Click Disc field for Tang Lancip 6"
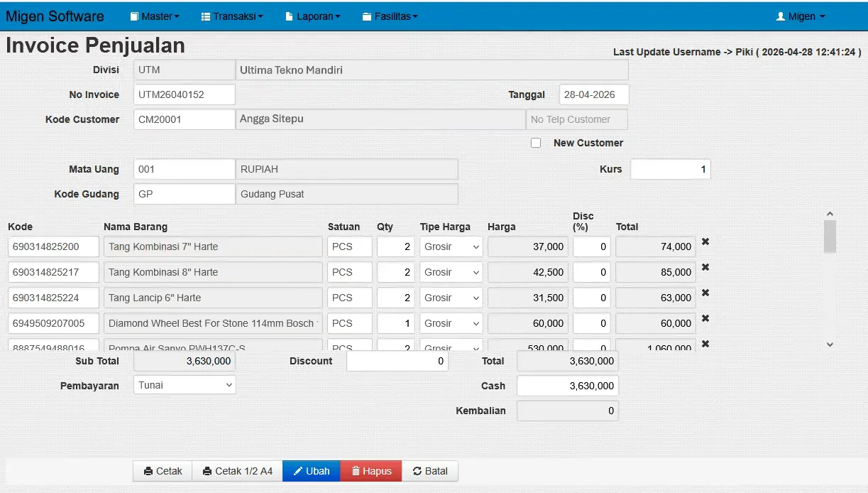This screenshot has height=493, width=868. tap(592, 298)
